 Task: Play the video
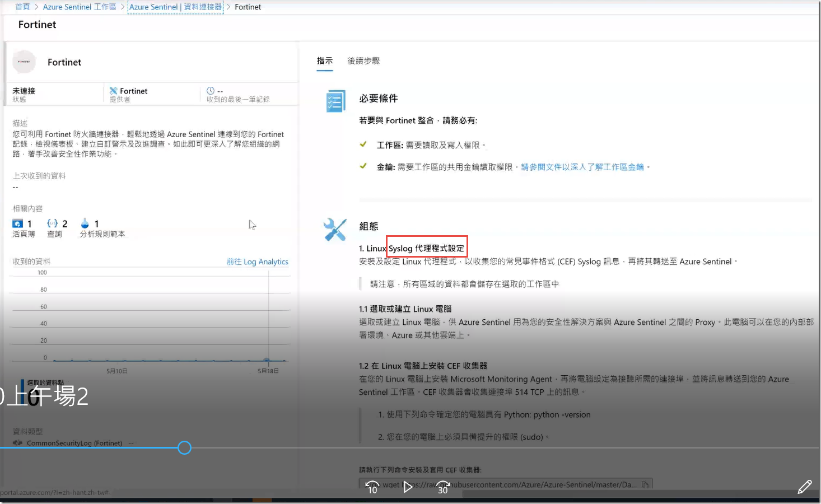point(408,487)
